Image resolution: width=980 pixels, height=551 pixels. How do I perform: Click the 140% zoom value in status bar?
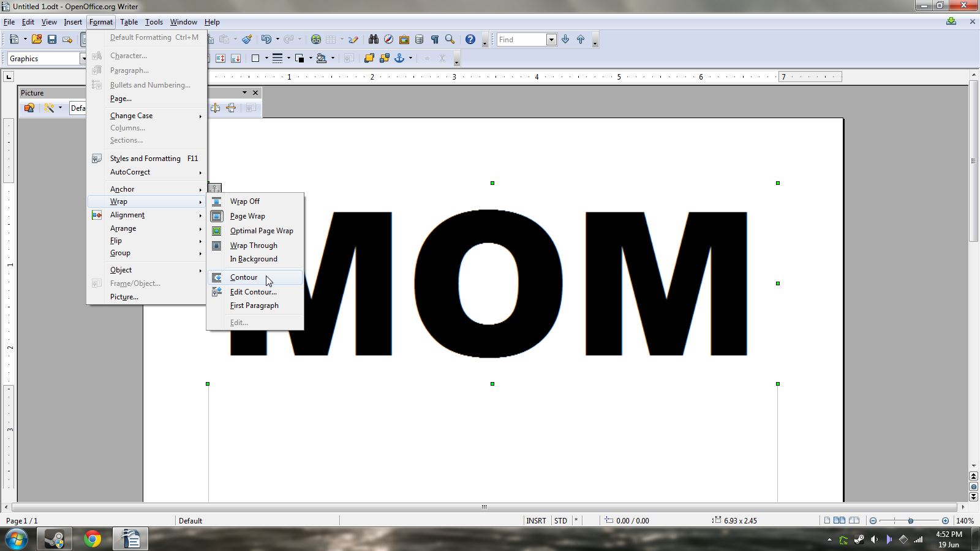tap(965, 520)
